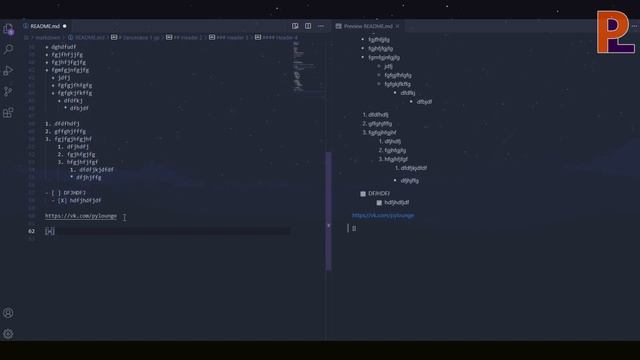Screen dimensions: 640x360
Task: Click editor line 'dghdfudf'
Action: (x=61, y=47)
